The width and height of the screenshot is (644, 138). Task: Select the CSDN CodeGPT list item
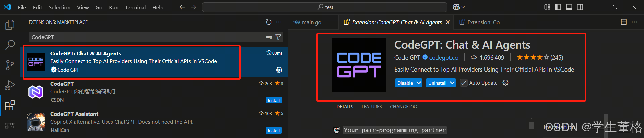pyautogui.click(x=154, y=92)
